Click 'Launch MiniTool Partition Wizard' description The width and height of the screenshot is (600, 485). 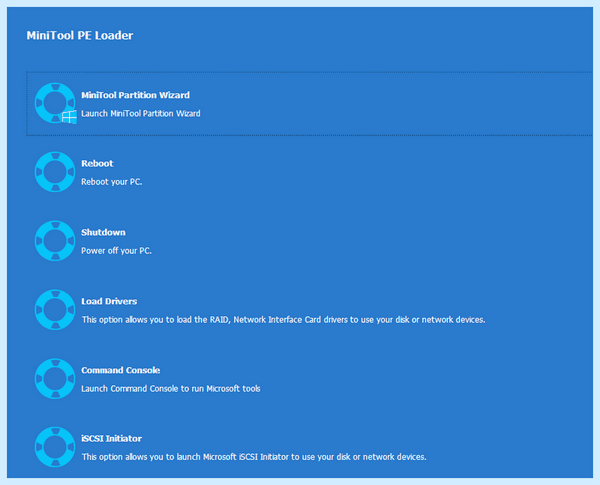coord(141,113)
